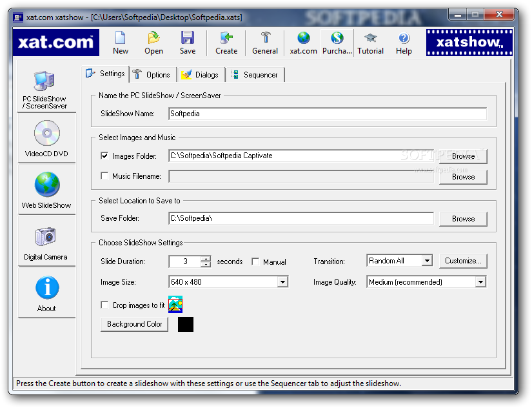This screenshot has height=408, width=532.
Task: Open General settings hammer icon
Action: [265, 38]
